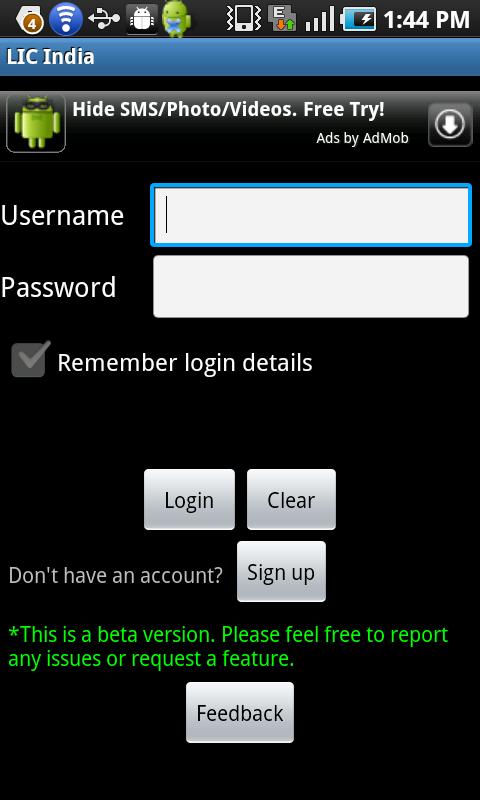Tap the Sign up button

coord(281,572)
